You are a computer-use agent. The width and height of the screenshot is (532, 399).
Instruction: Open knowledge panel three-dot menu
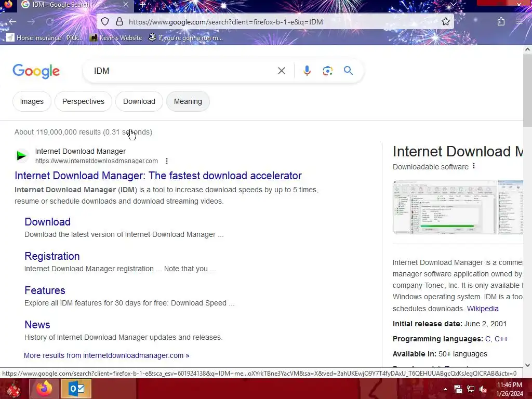coord(474,166)
